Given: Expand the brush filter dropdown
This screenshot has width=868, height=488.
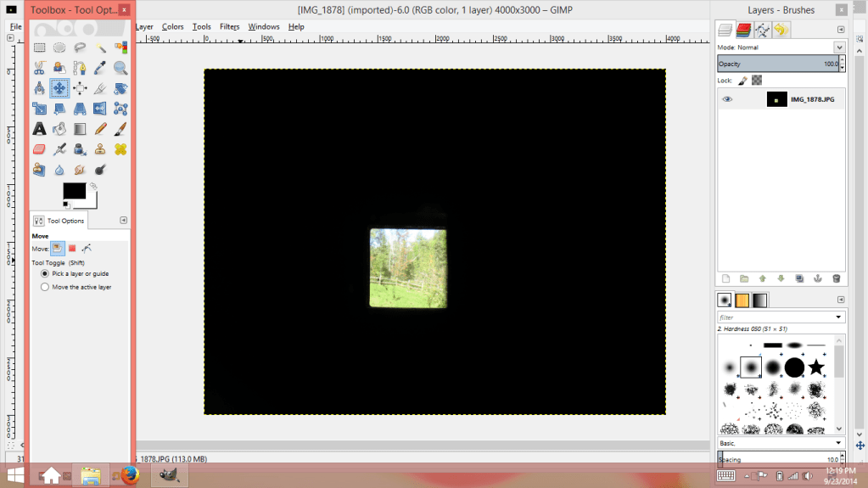Looking at the screenshot, I should tap(839, 317).
